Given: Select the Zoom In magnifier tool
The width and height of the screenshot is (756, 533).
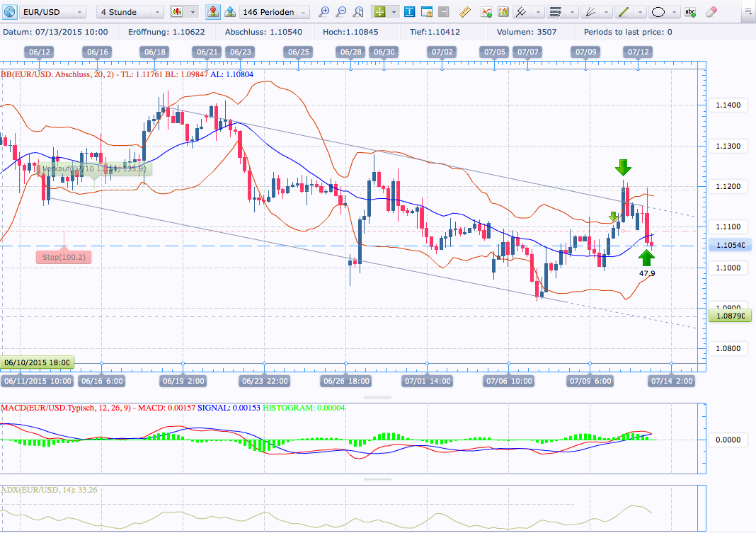Looking at the screenshot, I should 325,12.
